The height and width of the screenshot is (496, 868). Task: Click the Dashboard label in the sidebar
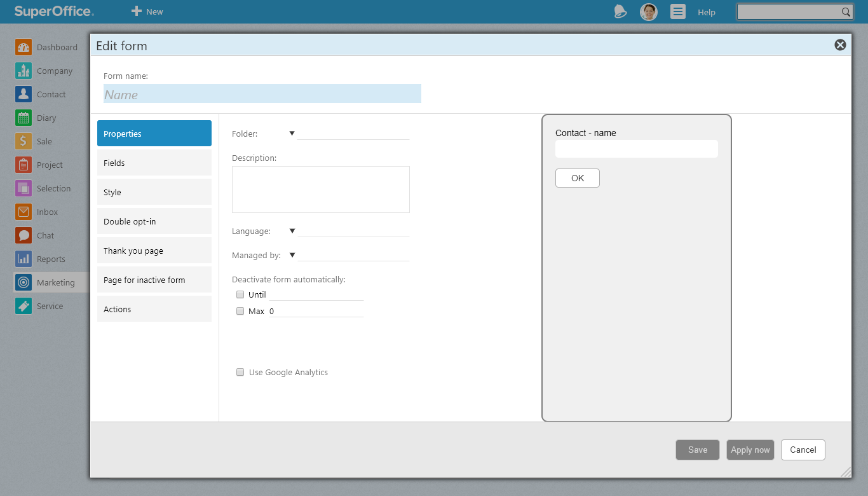(57, 47)
